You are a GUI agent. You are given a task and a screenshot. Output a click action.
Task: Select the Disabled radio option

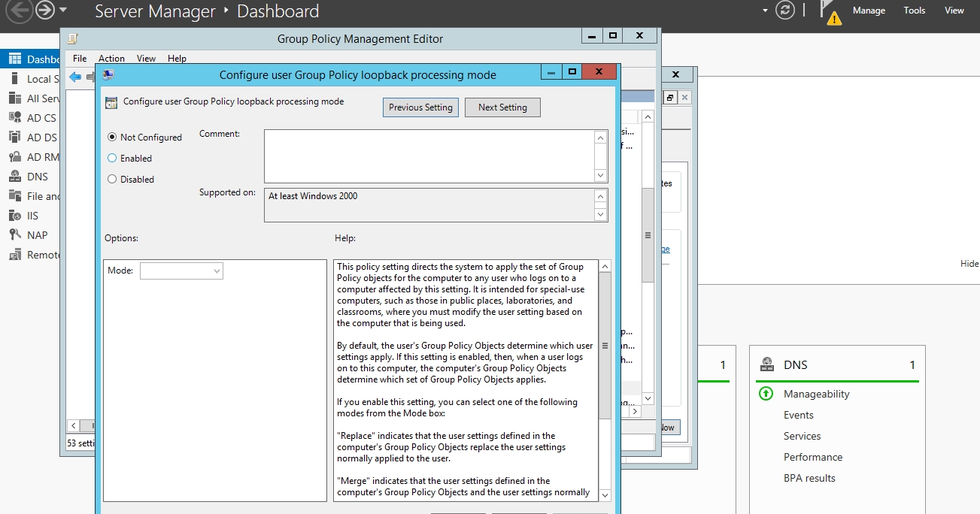pyautogui.click(x=112, y=180)
